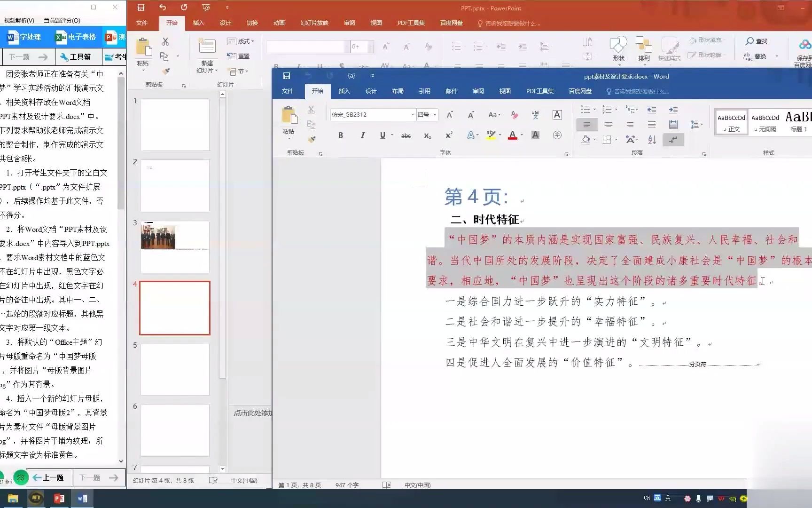The height and width of the screenshot is (508, 812).
Task: Switch to the 插入 ribbon tab in Word
Action: 344,91
